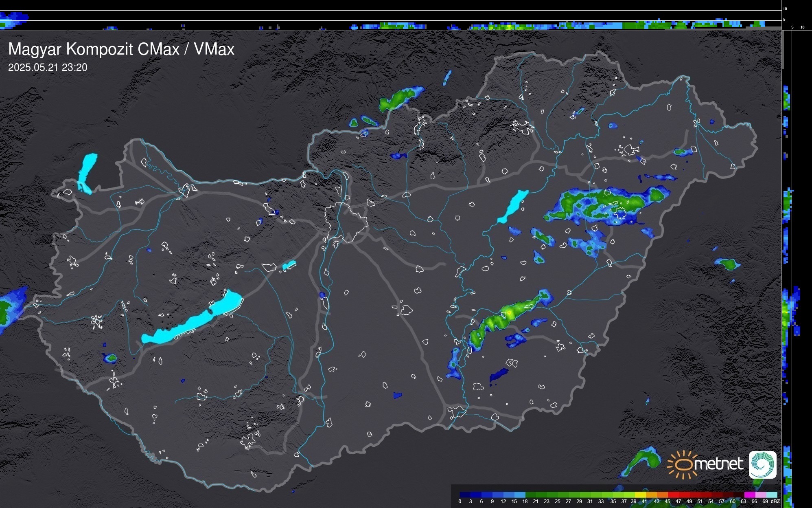Viewport: 812px width, 508px height.
Task: Click the dBZ unit label in legend
Action: pos(775,501)
